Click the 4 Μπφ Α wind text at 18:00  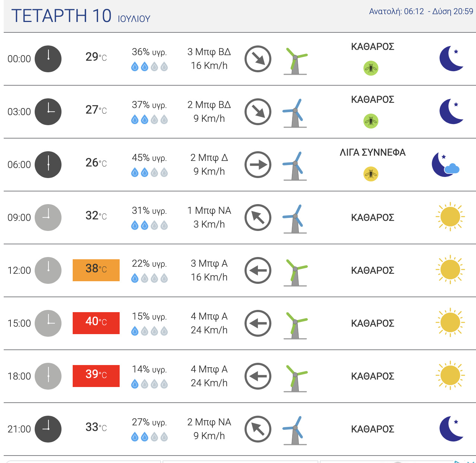tap(209, 369)
